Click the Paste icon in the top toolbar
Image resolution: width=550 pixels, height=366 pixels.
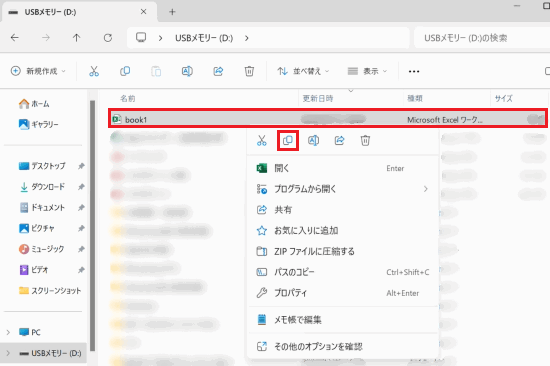pyautogui.click(x=156, y=71)
